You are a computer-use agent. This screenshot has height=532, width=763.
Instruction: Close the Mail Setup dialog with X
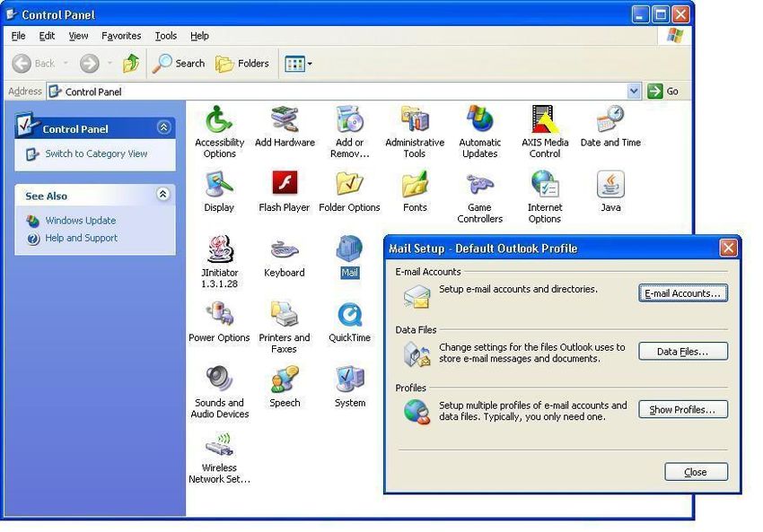[x=728, y=248]
